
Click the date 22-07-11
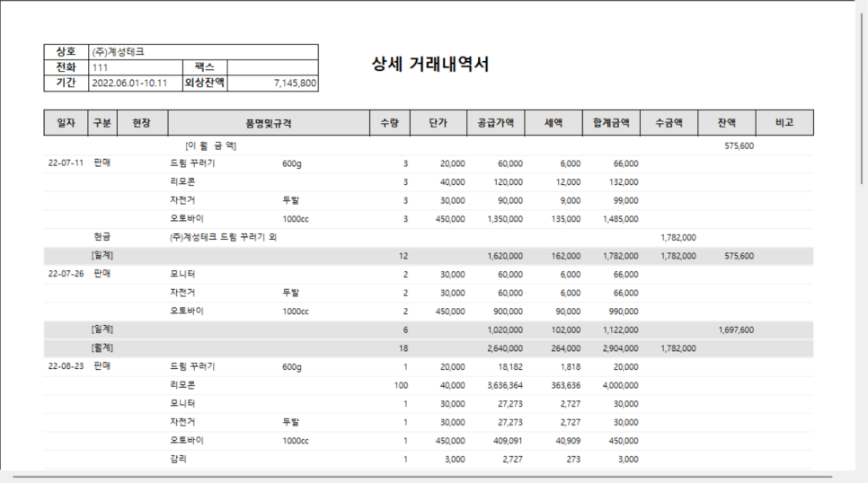pos(66,163)
